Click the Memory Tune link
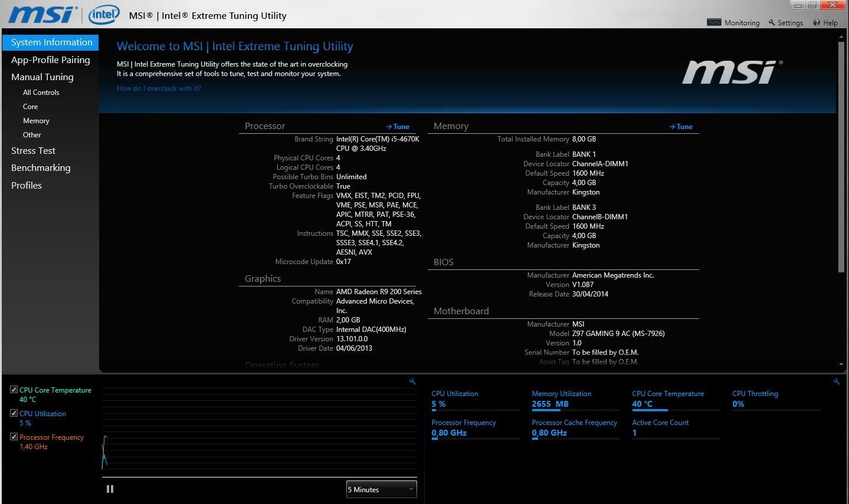849x504 pixels. pos(681,127)
